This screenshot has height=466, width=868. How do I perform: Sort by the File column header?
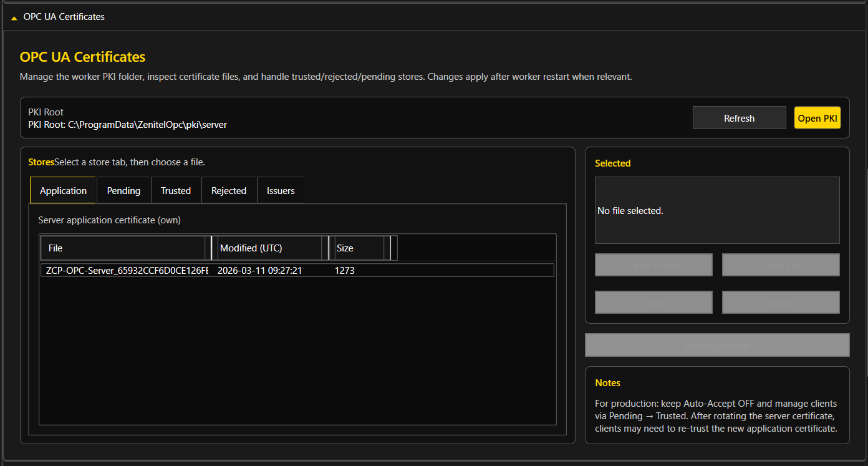pos(122,248)
